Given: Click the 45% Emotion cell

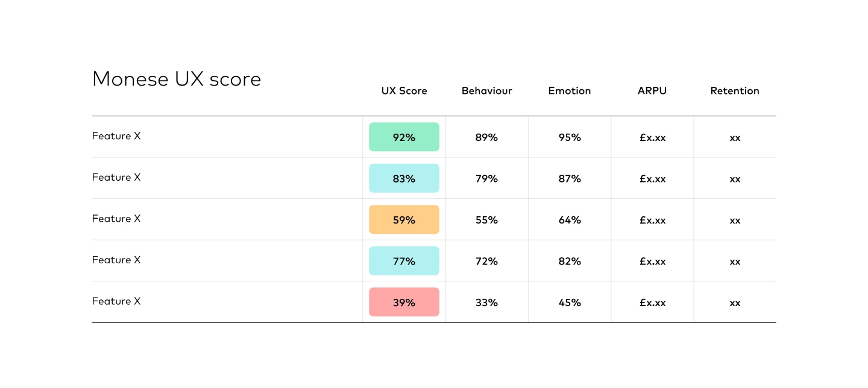Looking at the screenshot, I should point(570,302).
